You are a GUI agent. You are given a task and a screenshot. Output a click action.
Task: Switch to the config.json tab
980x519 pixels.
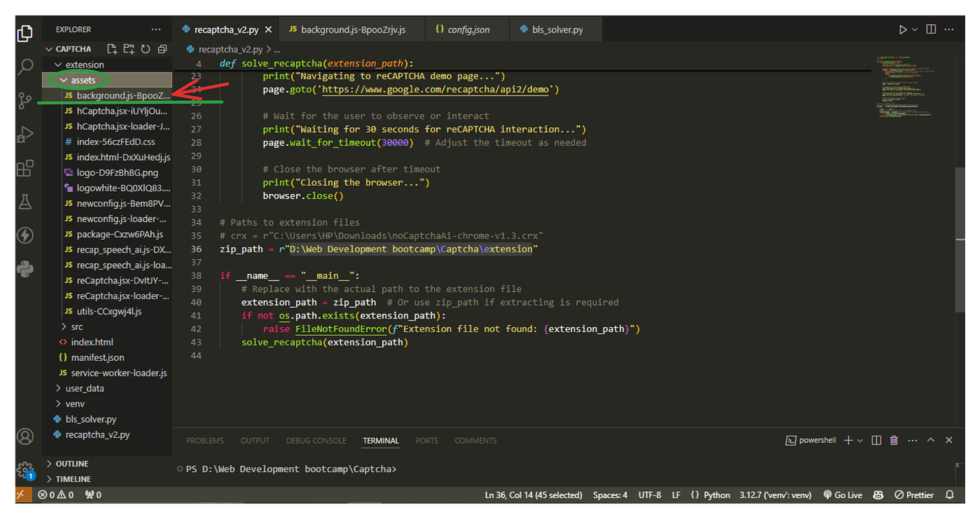(x=468, y=30)
